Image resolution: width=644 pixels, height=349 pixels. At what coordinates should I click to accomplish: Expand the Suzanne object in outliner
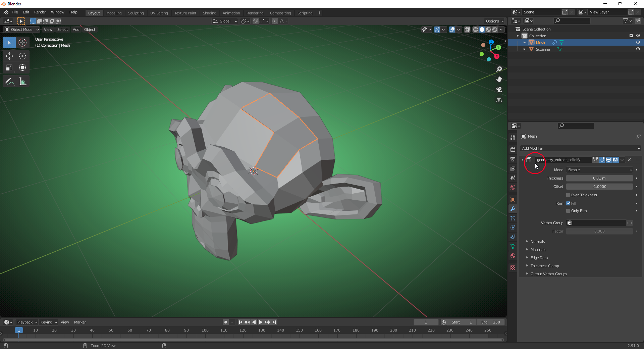(525, 49)
